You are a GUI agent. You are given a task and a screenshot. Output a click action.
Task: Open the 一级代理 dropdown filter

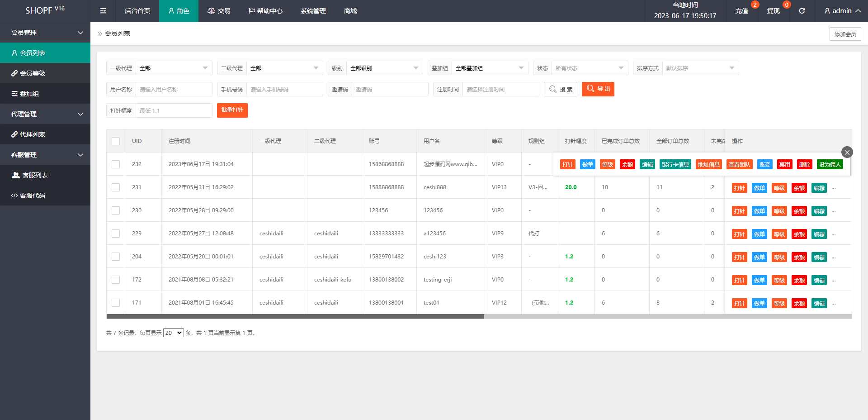point(174,68)
